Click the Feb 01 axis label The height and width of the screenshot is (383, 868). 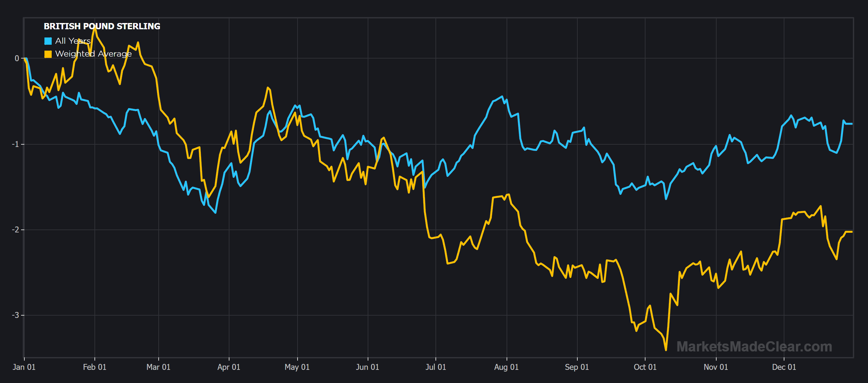click(x=95, y=367)
